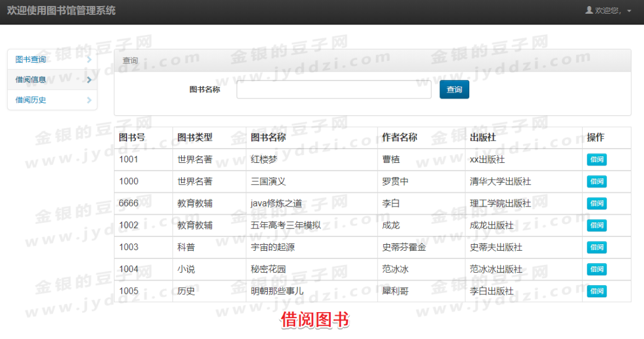644x339 pixels.
Task: Click the author name 范冰冰
Action: point(395,269)
